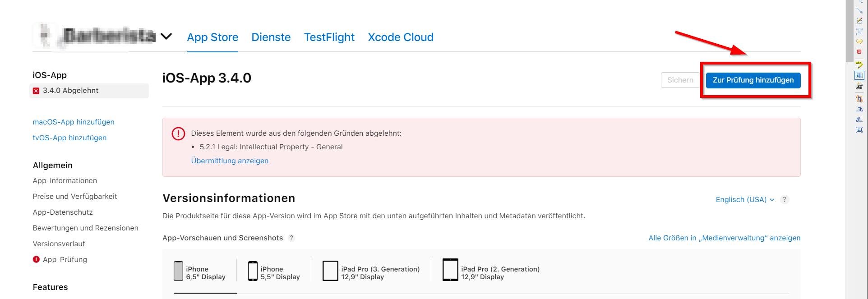868x299 pixels.
Task: Open App-Informationen in the sidebar
Action: [65, 180]
